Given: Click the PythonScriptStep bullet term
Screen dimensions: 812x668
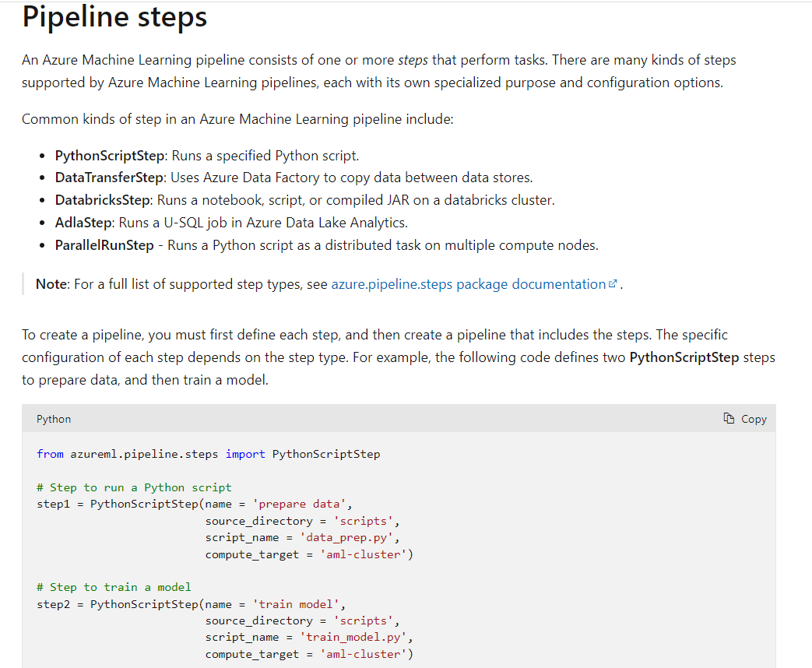Looking at the screenshot, I should (110, 156).
